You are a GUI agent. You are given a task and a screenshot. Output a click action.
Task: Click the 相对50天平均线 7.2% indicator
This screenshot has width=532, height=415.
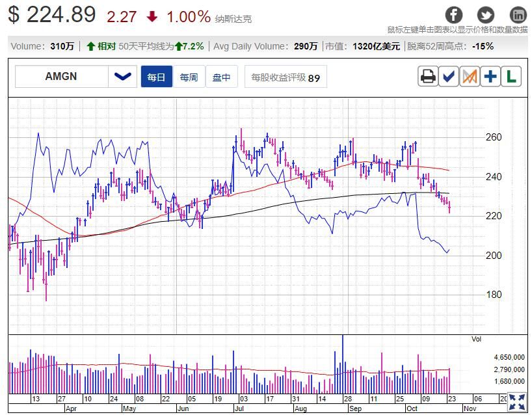click(x=145, y=46)
